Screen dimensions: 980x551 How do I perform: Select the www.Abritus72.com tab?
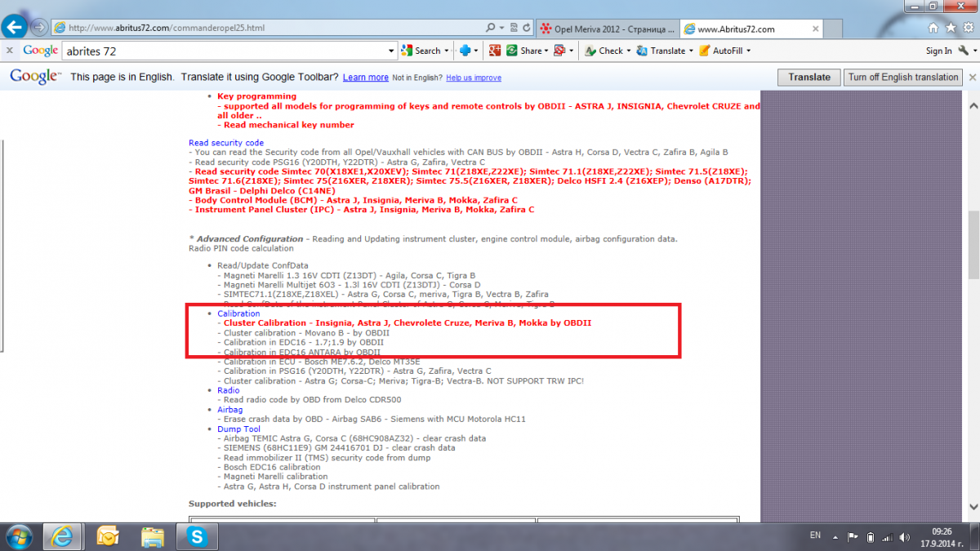click(752, 29)
